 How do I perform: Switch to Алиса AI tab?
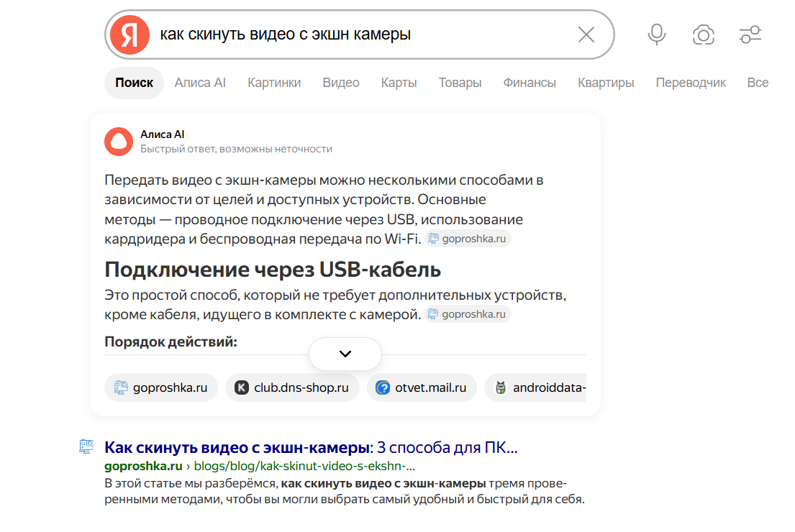[200, 83]
